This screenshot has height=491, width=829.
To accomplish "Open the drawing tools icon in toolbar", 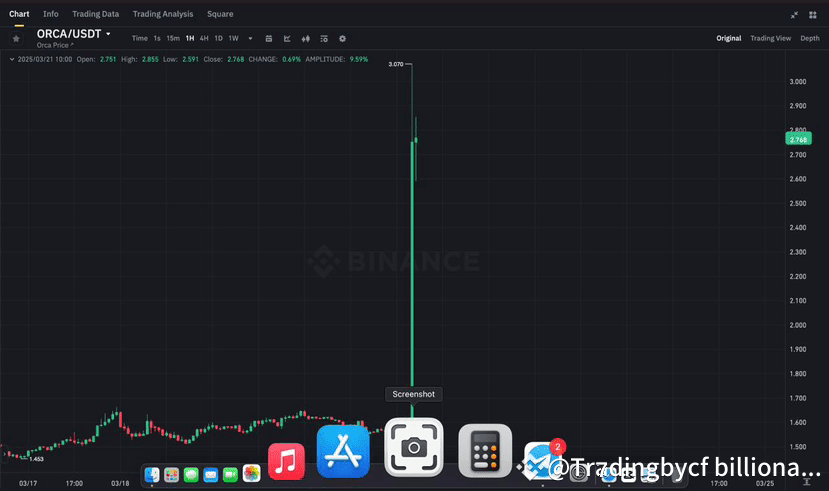I will [x=287, y=39].
